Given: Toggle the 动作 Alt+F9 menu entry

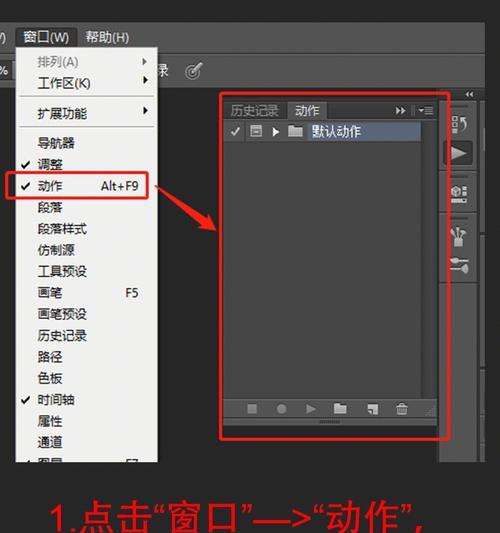Looking at the screenshot, I should coord(87,186).
